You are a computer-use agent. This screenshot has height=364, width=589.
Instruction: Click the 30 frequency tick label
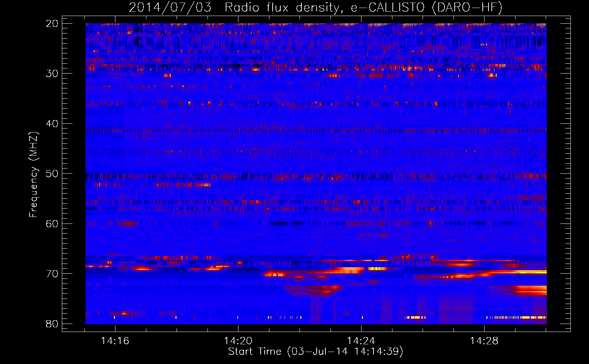[52, 74]
